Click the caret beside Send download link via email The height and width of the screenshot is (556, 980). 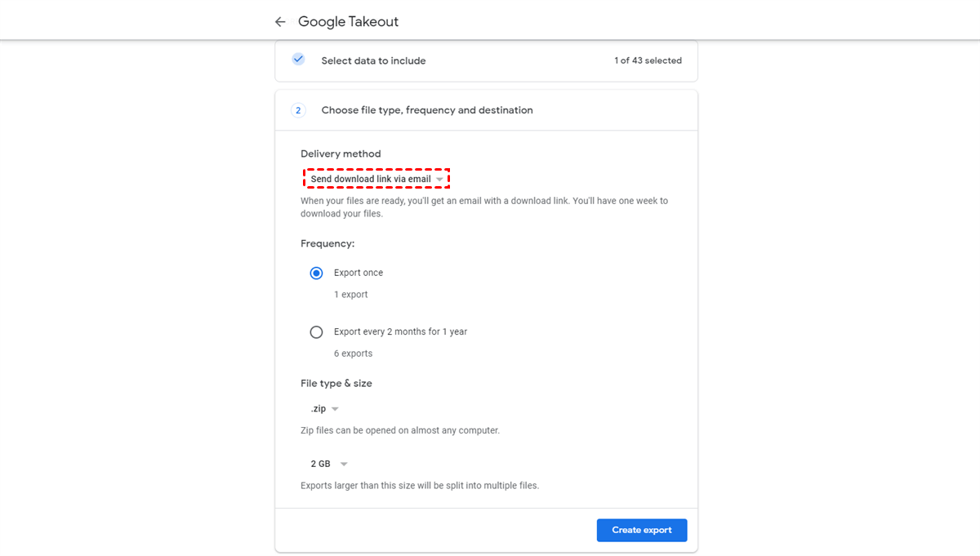tap(442, 178)
